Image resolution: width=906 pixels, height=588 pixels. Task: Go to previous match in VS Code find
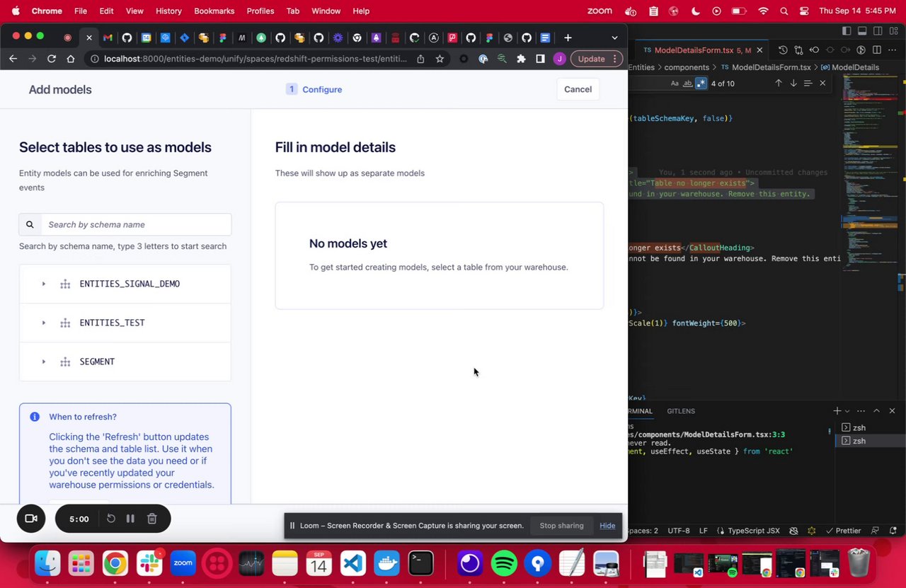[x=778, y=83]
